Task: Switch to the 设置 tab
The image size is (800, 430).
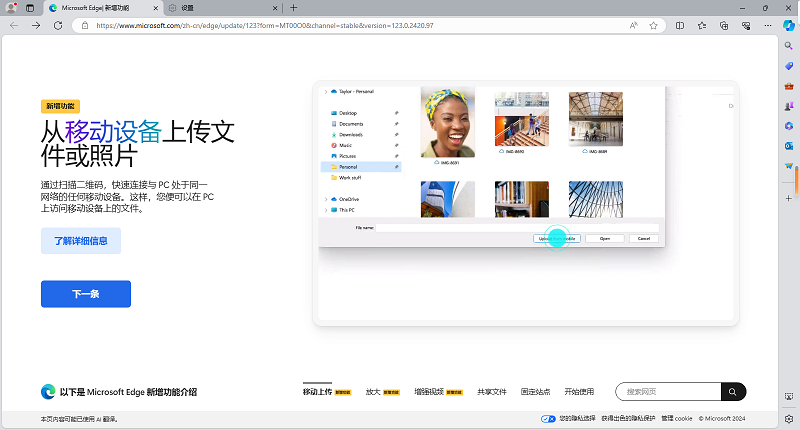Action: 223,8
